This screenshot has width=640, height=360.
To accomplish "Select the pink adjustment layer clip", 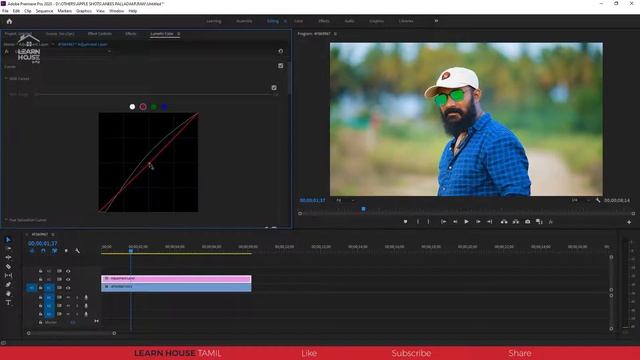I will 176,279.
